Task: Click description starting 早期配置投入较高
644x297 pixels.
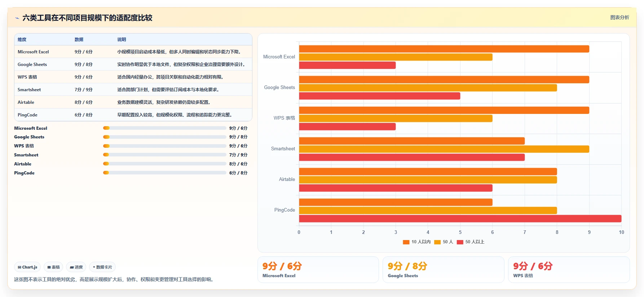Action: click(x=175, y=115)
